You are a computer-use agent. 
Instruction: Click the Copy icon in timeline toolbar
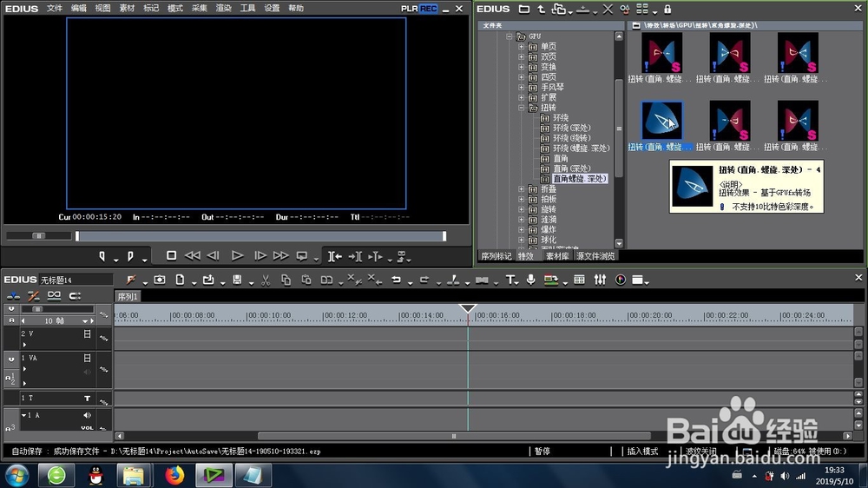click(286, 280)
